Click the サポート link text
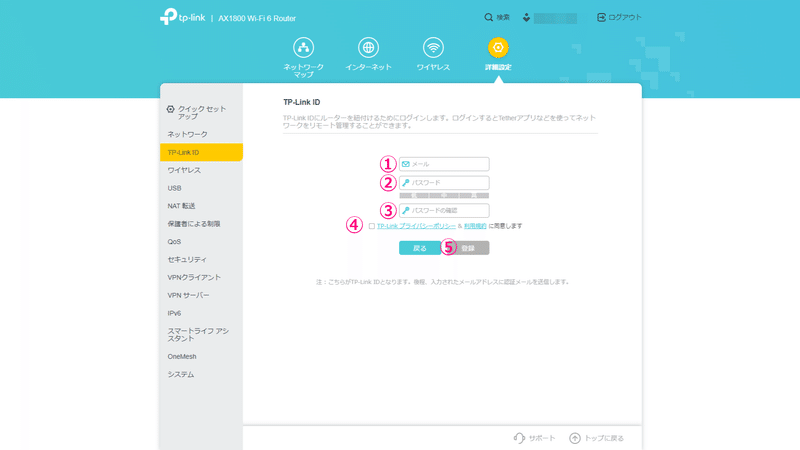 click(x=542, y=438)
